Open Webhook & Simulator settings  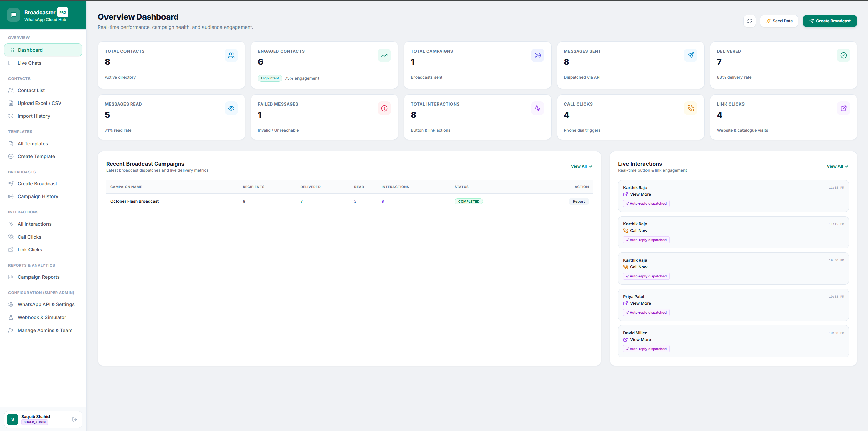[43, 317]
